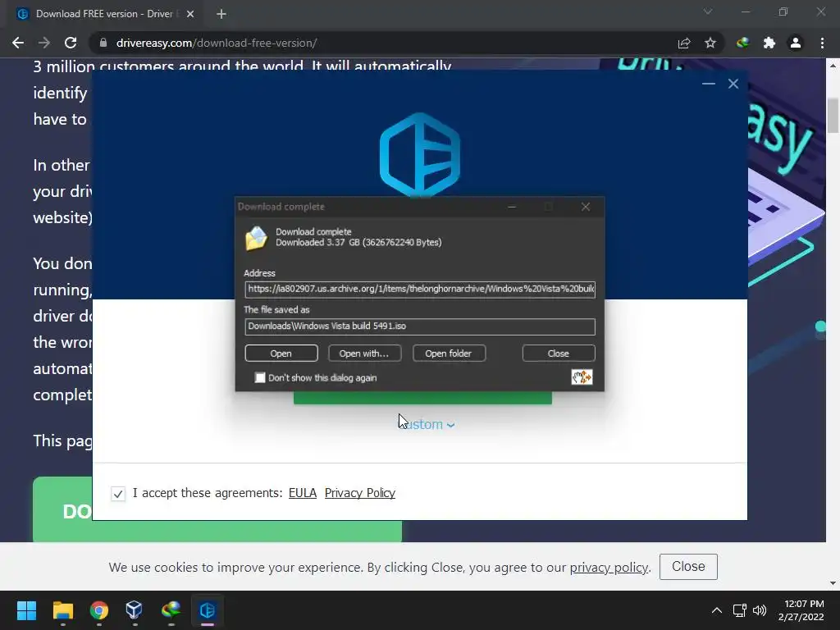This screenshot has width=840, height=630.
Task: Open Windows Start menu
Action: (26, 610)
